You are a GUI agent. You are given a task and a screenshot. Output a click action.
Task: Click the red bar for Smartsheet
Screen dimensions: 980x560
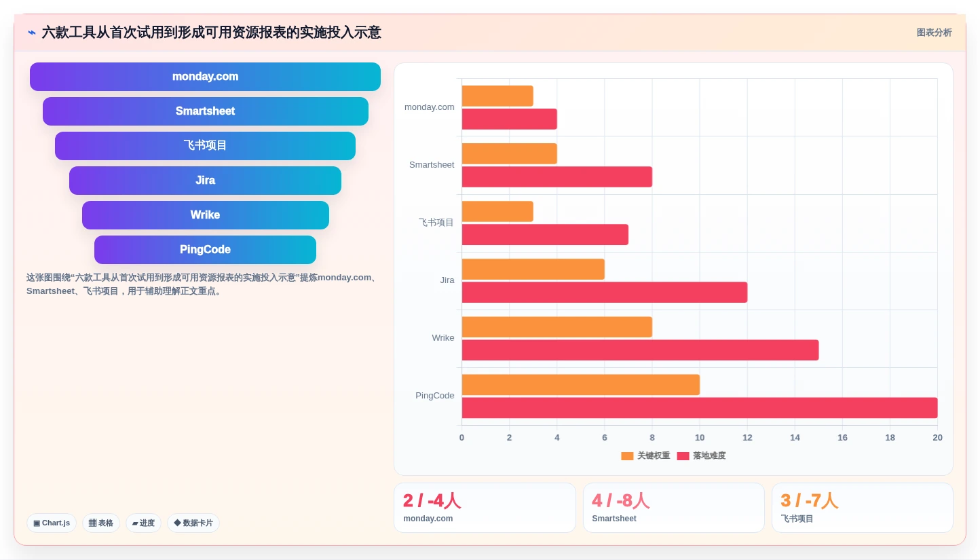[557, 176]
